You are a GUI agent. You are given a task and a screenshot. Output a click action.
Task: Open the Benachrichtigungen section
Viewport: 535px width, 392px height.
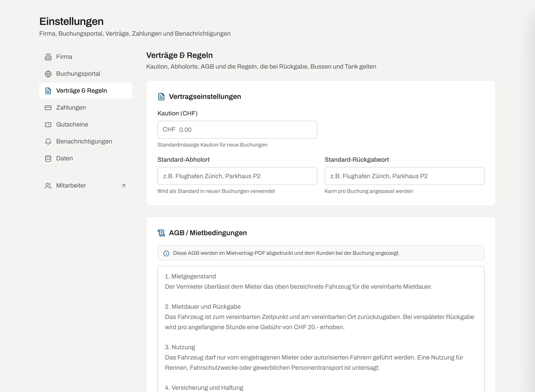pos(85,142)
